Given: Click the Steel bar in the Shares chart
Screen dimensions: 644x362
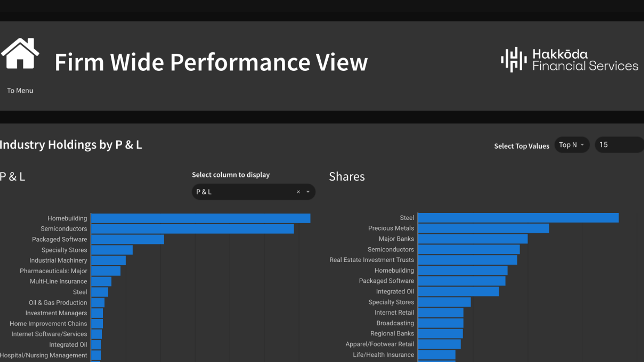Looking at the screenshot, I should [519, 218].
